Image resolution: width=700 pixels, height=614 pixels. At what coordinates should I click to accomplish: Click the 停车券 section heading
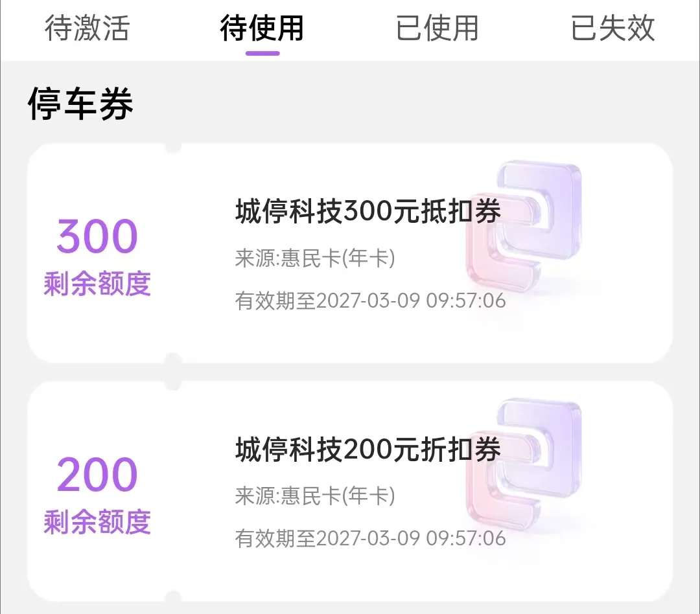pos(80,104)
